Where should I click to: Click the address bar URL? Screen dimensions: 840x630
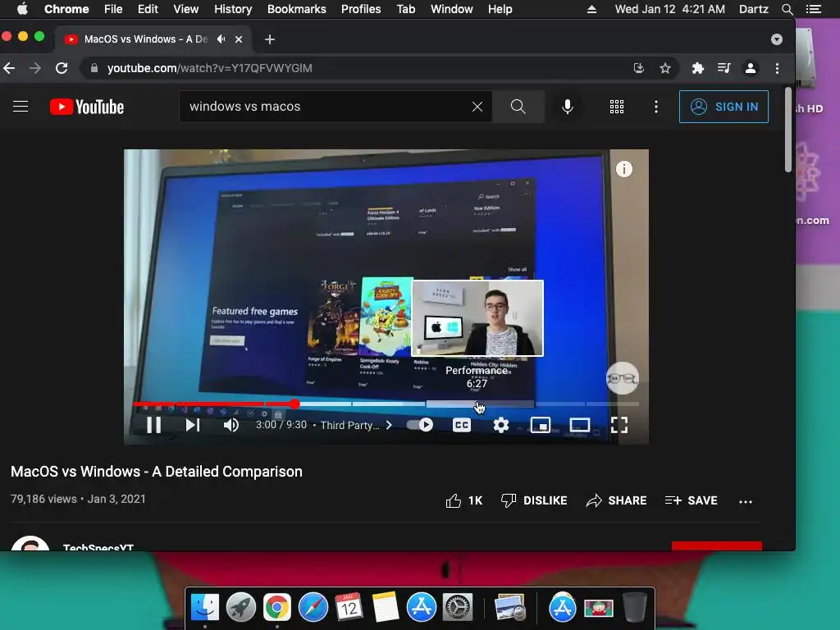(209, 68)
